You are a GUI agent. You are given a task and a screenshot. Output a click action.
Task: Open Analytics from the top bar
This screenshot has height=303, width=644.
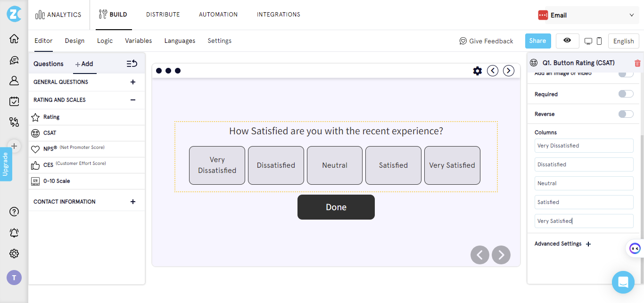point(58,15)
